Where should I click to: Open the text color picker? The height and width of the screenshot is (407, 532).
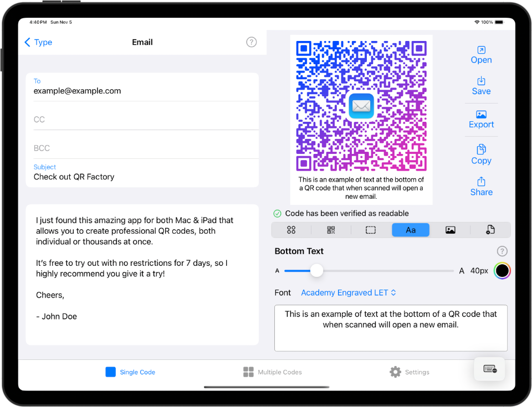tap(502, 271)
